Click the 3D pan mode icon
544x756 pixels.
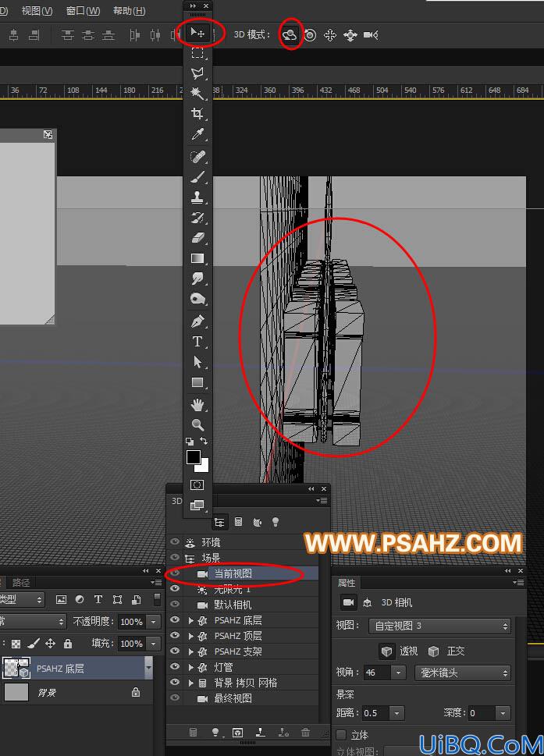pos(330,34)
